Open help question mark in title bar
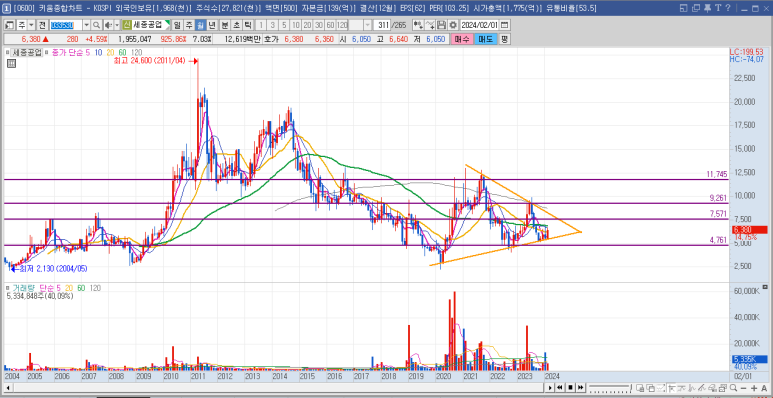The image size is (773, 398). (728, 8)
